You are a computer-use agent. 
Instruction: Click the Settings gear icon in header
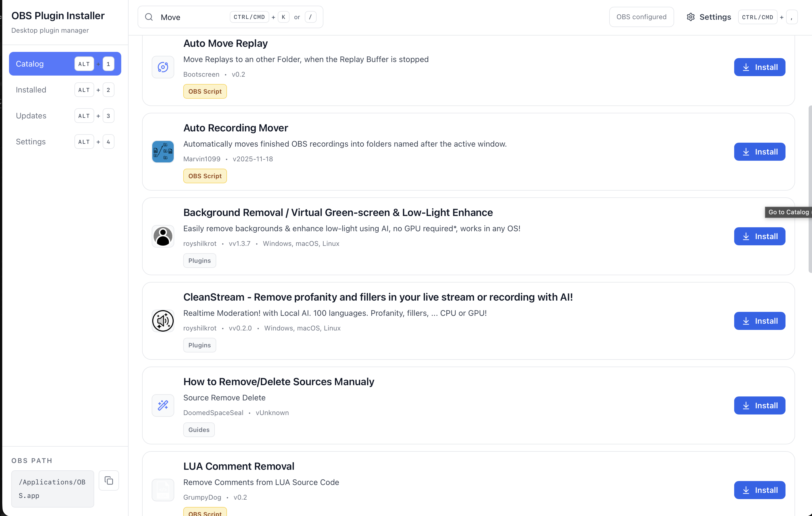click(x=690, y=17)
